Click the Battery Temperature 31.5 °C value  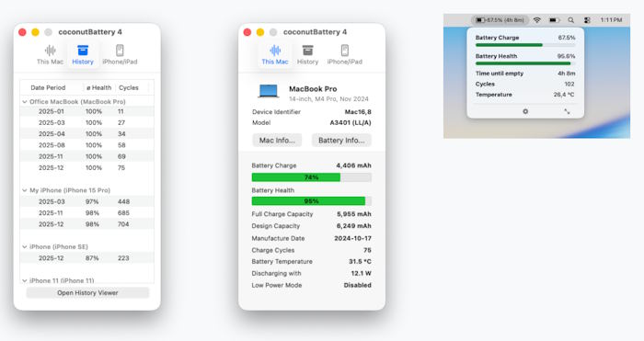click(361, 261)
